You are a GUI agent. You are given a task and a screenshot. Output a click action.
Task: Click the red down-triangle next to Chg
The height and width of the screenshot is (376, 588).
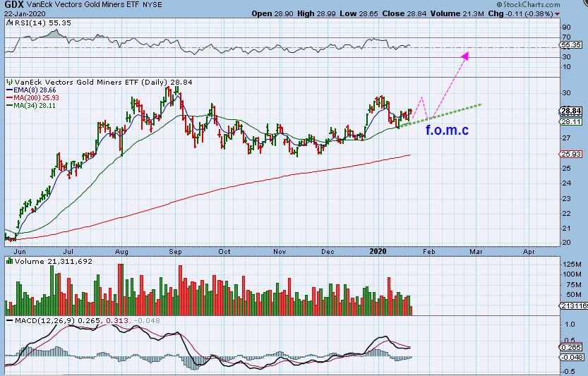pos(557,14)
